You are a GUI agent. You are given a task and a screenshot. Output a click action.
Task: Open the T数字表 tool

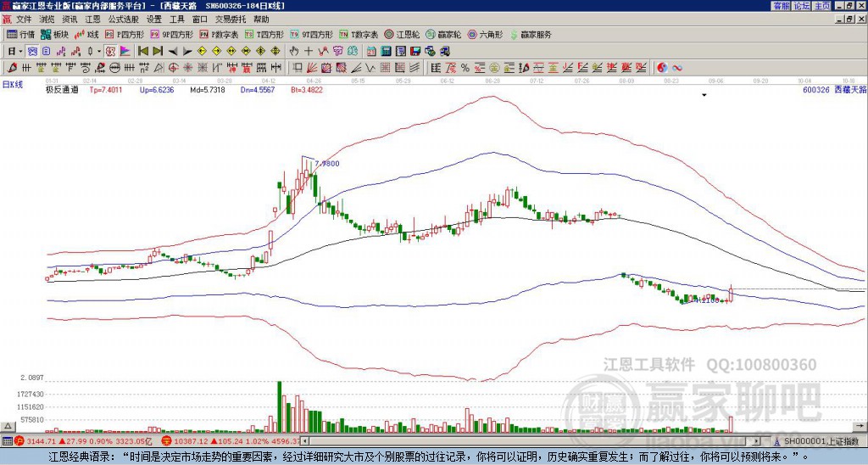coord(359,34)
